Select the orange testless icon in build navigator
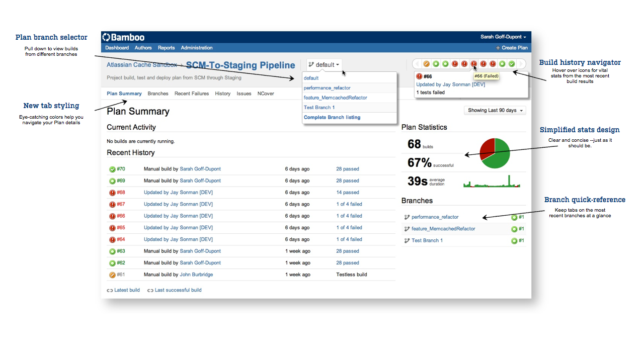 point(427,64)
